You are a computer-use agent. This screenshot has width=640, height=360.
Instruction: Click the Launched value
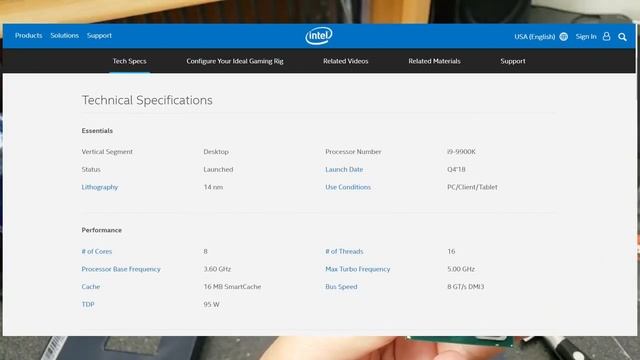coord(218,169)
